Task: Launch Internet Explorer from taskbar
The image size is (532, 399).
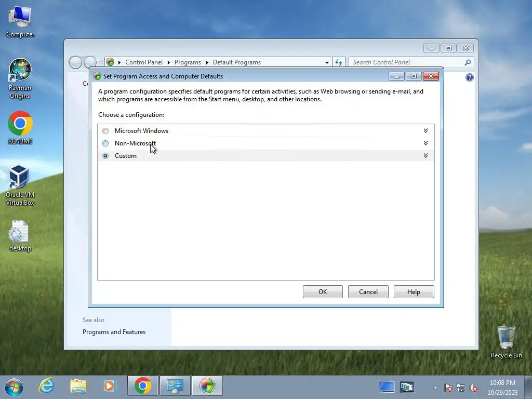Action: [x=46, y=386]
